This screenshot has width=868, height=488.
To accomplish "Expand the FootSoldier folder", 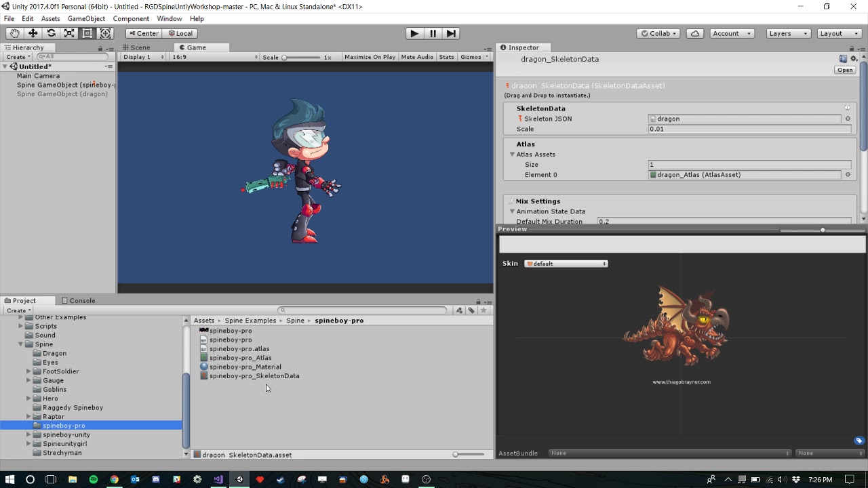I will [28, 371].
